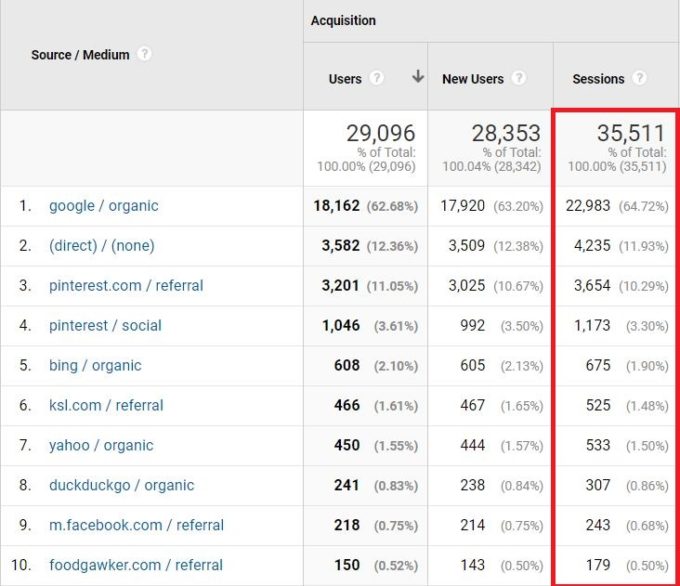
Task: Select google new users percentage (63.20%)
Action: (x=518, y=206)
